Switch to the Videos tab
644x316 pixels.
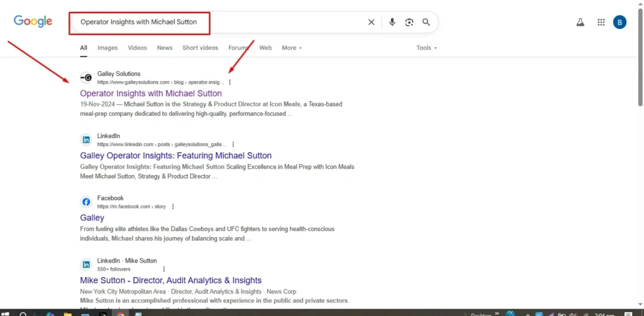[137, 48]
